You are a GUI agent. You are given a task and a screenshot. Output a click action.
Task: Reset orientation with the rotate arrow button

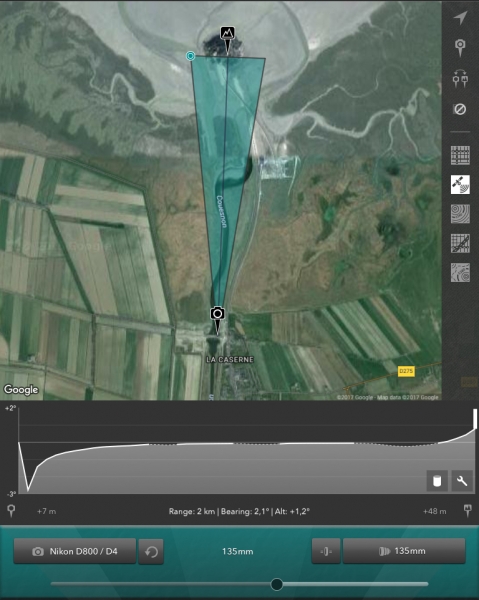151,551
